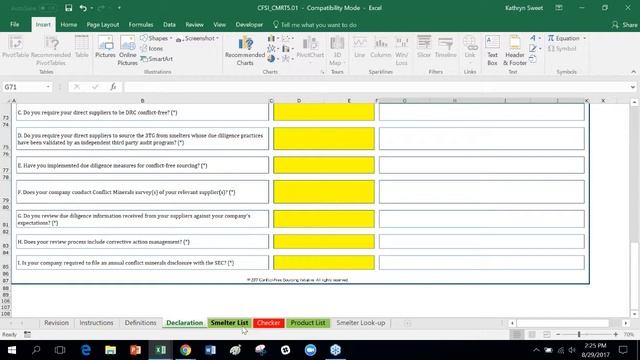
Task: Click the comment box for question E
Action: pos(482,165)
